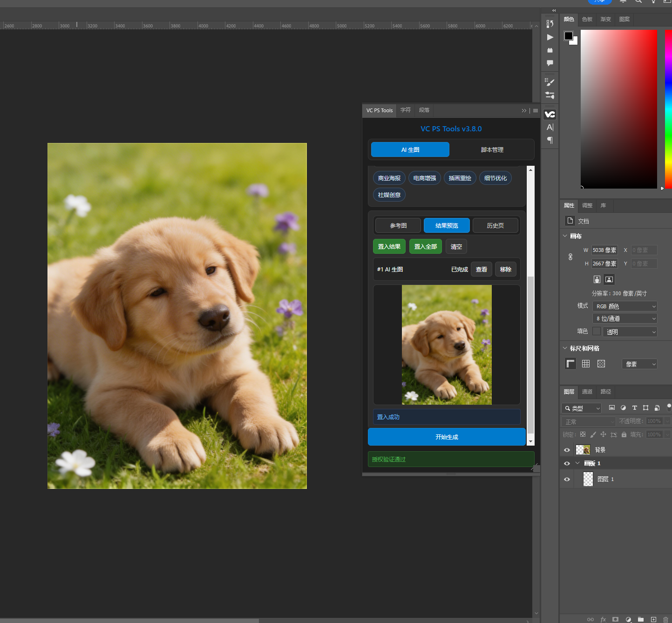The width and height of the screenshot is (672, 623).
Task: Switch to the 通道 tab
Action: pyautogui.click(x=587, y=392)
